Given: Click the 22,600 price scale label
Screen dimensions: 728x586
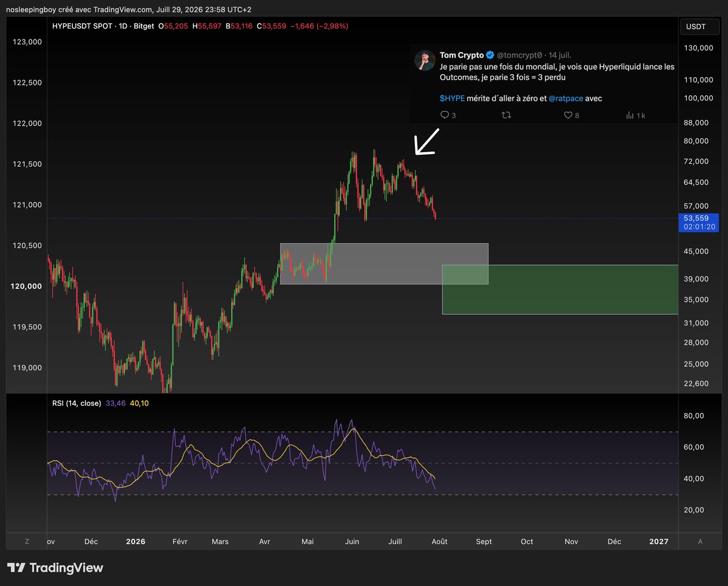Looking at the screenshot, I should pos(696,383).
